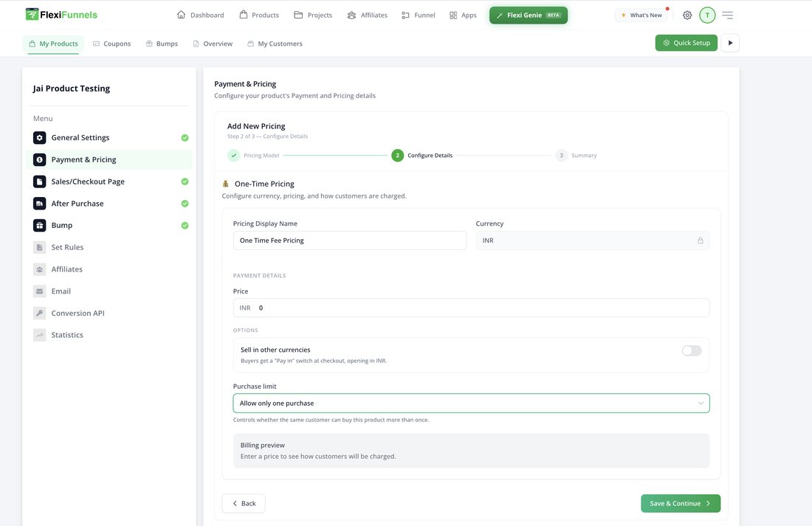
Task: Open Sales/Checkout Page in sidebar
Action: tap(109, 181)
